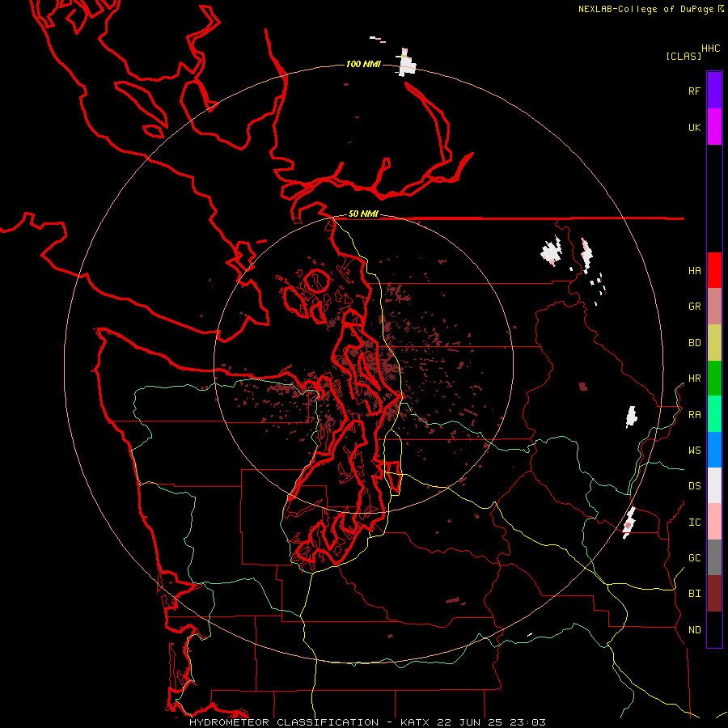Image resolution: width=728 pixels, height=728 pixels.
Task: Click the dark brown BI legend swatch
Action: 714,594
